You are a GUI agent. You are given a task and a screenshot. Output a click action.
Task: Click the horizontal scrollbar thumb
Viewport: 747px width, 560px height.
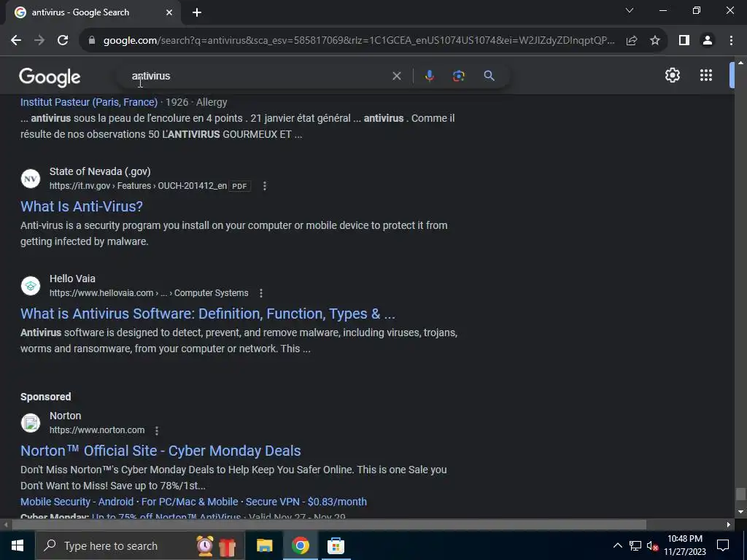click(x=329, y=525)
